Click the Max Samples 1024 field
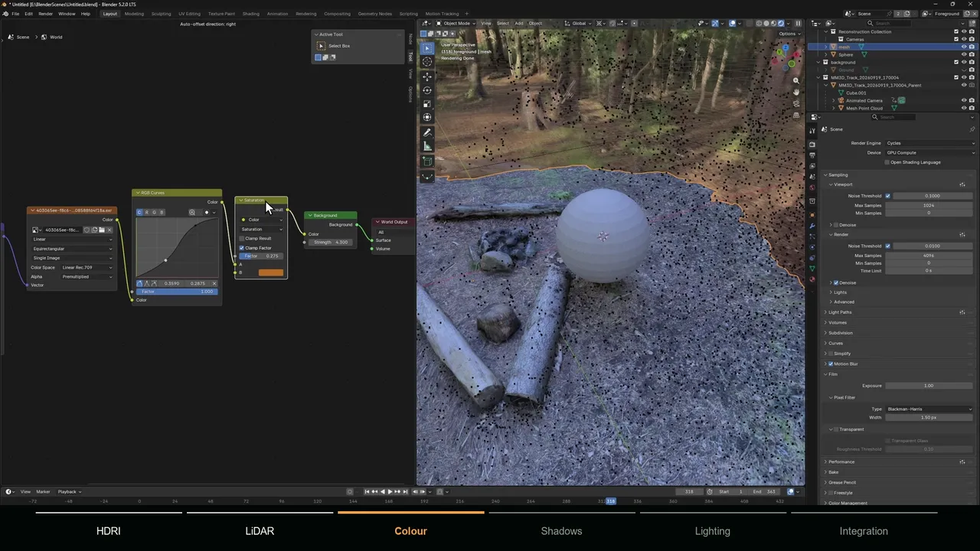980x551 pixels. 929,205
